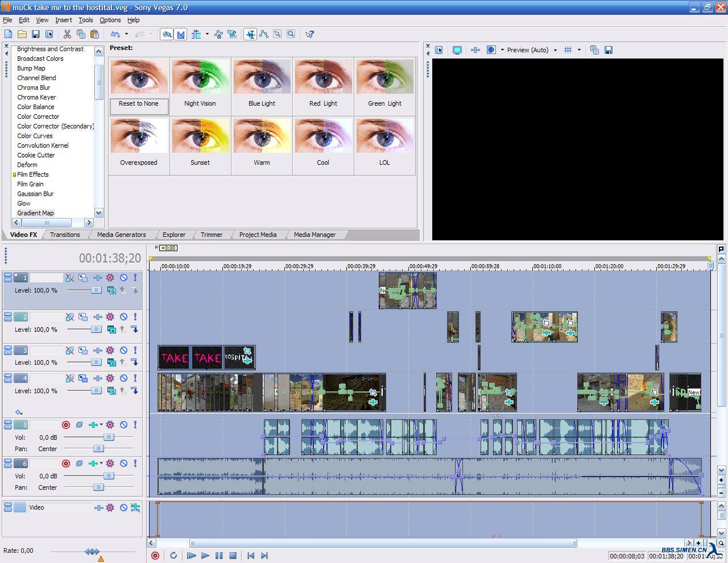The image size is (728, 563).
Task: Click the record button in transport bar
Action: [x=155, y=556]
